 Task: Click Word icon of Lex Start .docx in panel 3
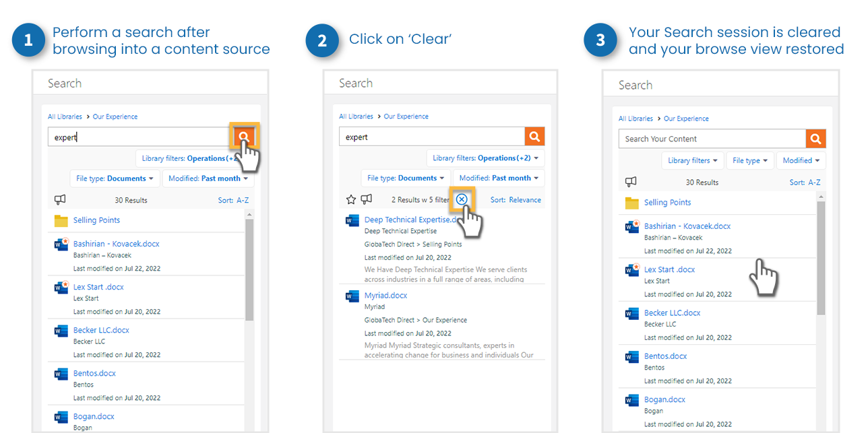tap(632, 270)
